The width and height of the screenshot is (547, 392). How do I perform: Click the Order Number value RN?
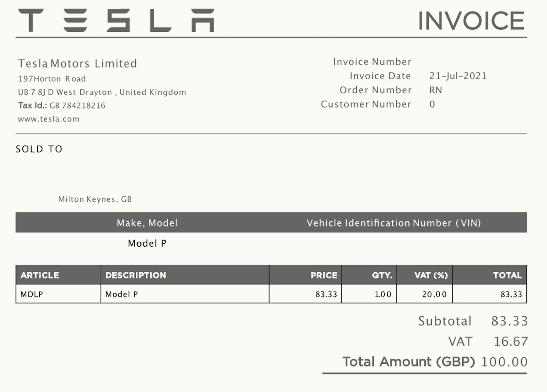click(436, 90)
